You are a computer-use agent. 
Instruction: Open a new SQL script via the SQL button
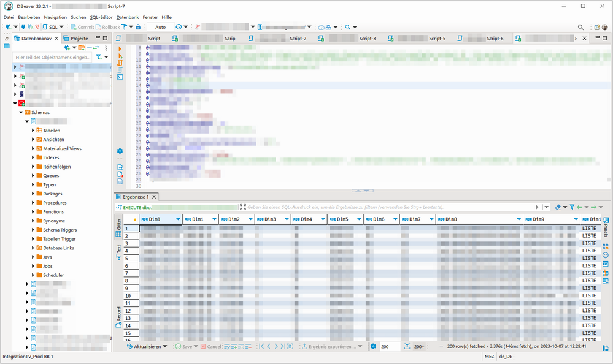click(x=50, y=27)
